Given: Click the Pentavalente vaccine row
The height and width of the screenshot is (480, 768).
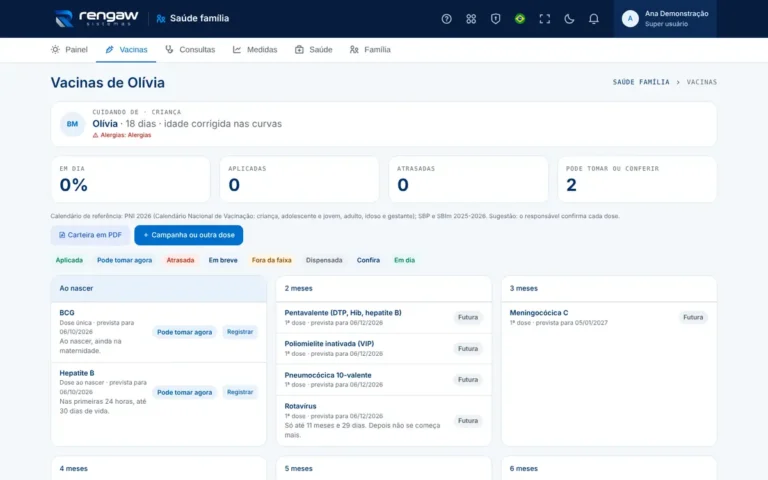Looking at the screenshot, I should coord(384,317).
